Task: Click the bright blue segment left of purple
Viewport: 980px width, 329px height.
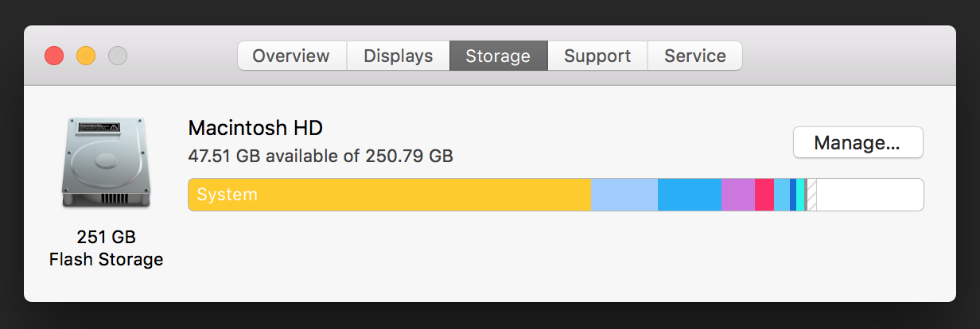Action: pos(690,195)
